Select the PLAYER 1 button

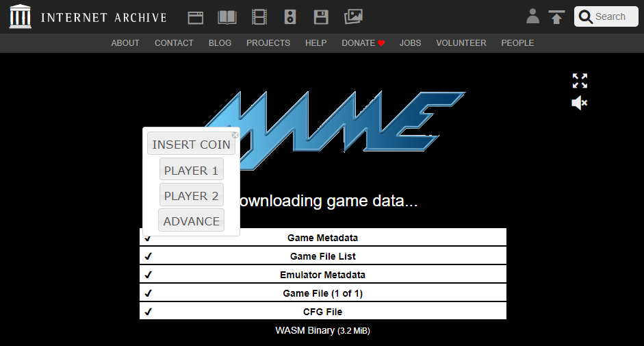tap(192, 171)
